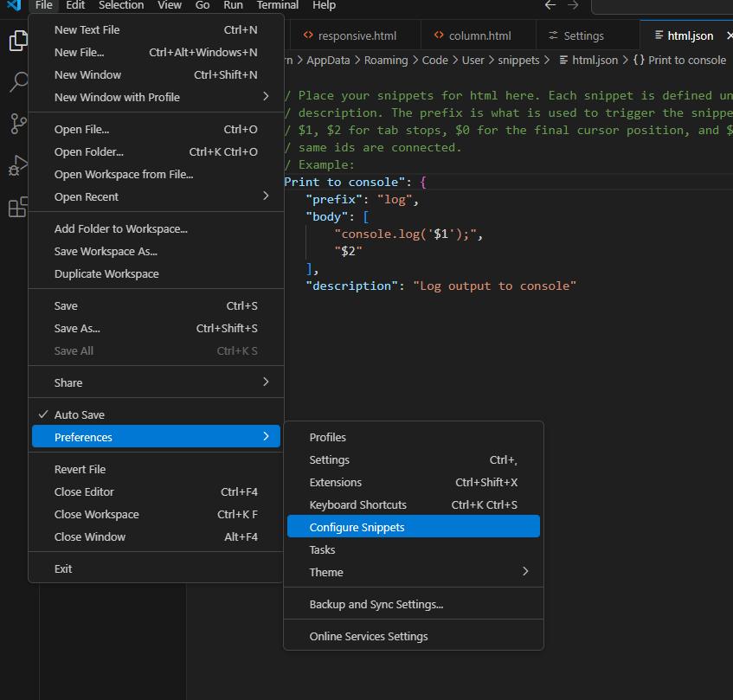
Task: Choose Close Editor
Action: click(x=156, y=491)
